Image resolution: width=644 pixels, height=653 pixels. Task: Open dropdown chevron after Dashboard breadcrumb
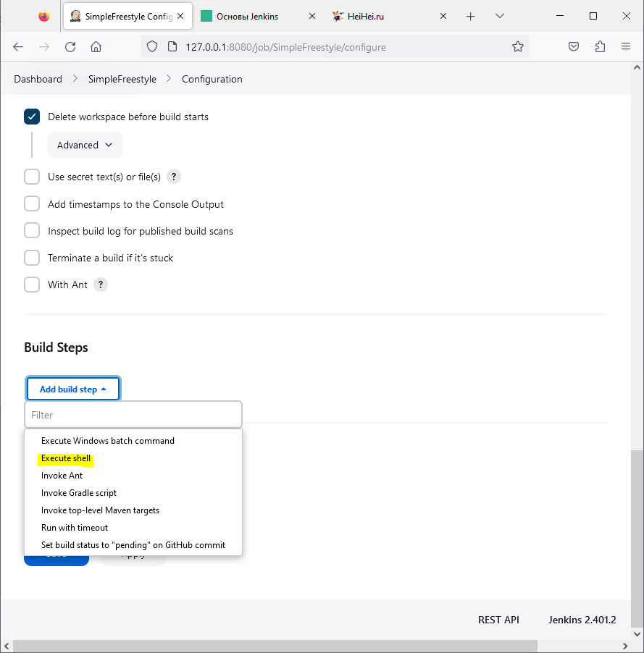(75, 79)
